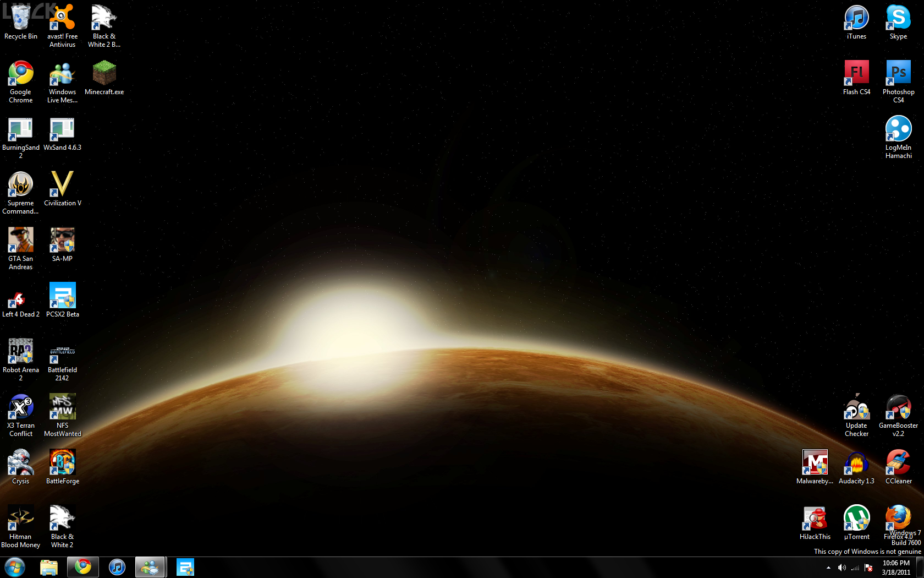Select avast! Free Antivirus shortcut
This screenshot has width=924, height=578.
[x=63, y=25]
